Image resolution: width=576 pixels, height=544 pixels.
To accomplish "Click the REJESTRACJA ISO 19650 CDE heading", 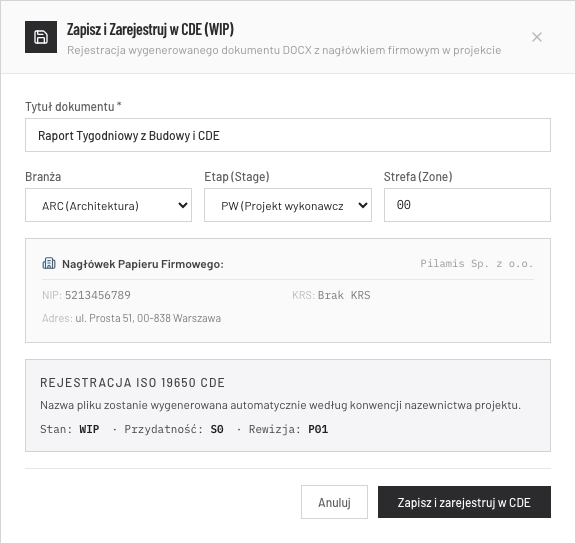I will coord(132,383).
